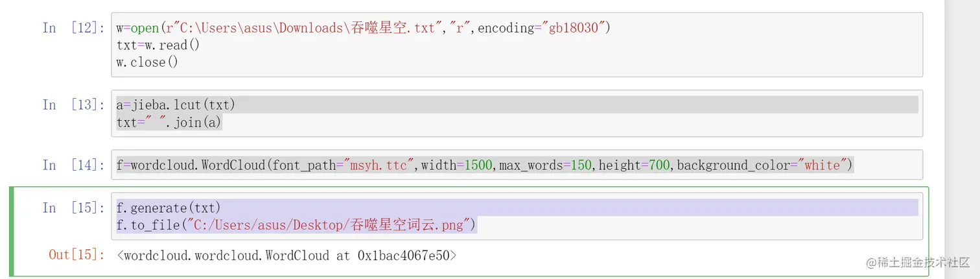Click the 'f.generate(txt)' line
The image size is (980, 279).
pyautogui.click(x=169, y=208)
